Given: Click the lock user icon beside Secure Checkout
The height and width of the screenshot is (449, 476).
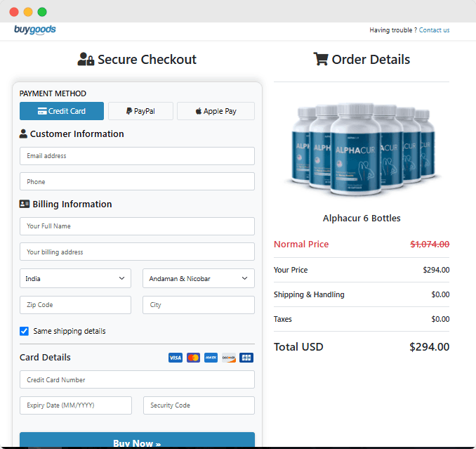Looking at the screenshot, I should (86, 59).
